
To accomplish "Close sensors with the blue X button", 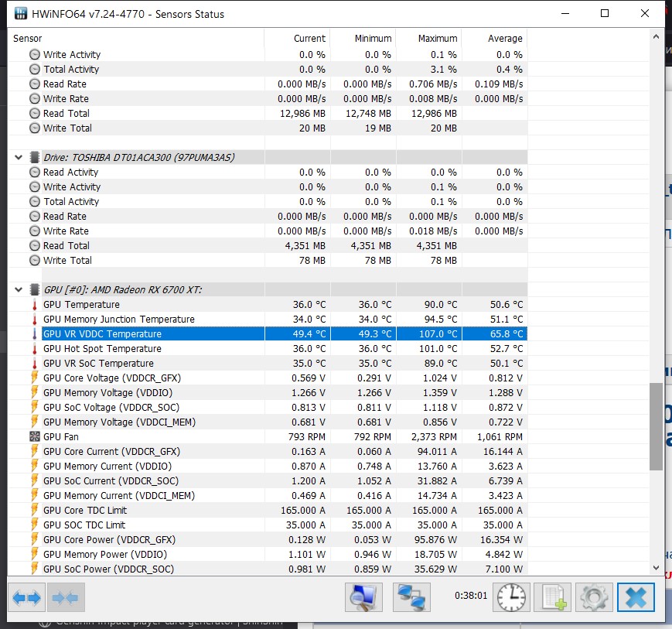I will pyautogui.click(x=636, y=597).
